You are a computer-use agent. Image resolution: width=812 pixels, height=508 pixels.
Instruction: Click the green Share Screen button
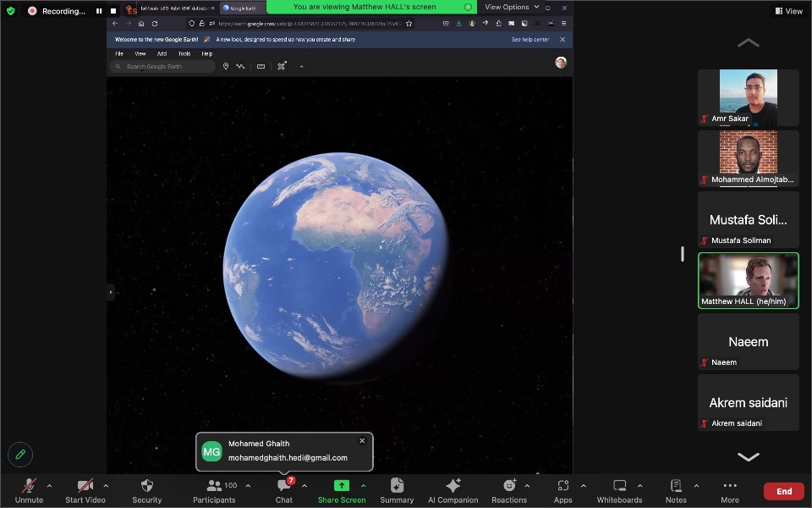coord(342,491)
